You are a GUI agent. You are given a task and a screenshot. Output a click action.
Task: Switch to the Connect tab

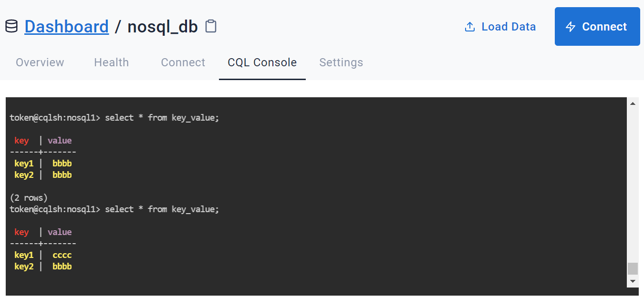coord(183,62)
